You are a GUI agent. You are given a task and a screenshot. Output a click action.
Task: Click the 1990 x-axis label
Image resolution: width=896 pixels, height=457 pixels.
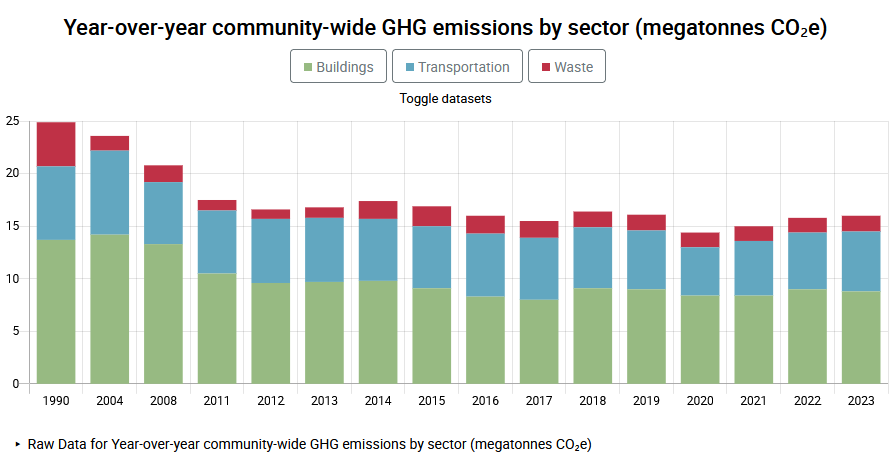click(56, 401)
